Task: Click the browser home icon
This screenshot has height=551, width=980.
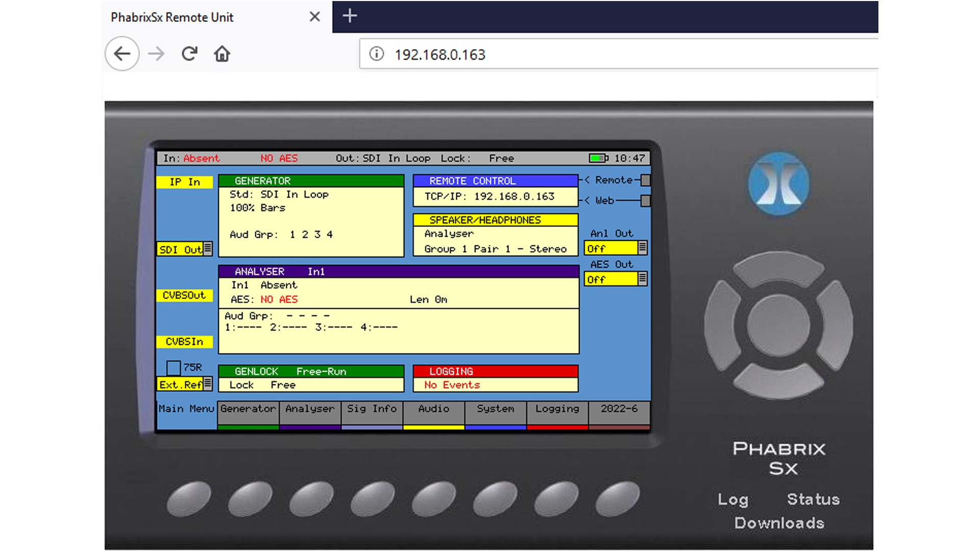Action: pos(223,54)
